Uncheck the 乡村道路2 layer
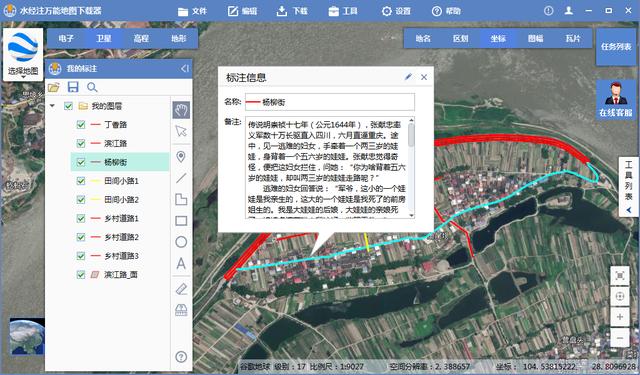 81,237
